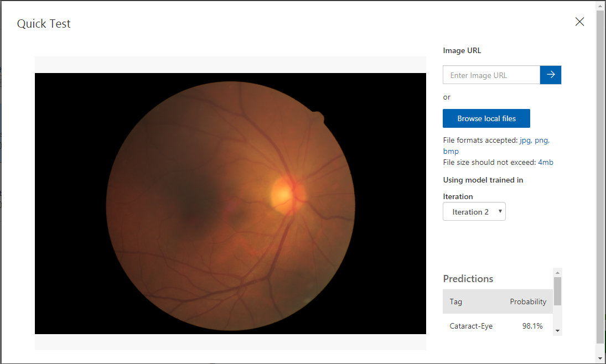Click the retinal fundus image preview

[x=230, y=204]
